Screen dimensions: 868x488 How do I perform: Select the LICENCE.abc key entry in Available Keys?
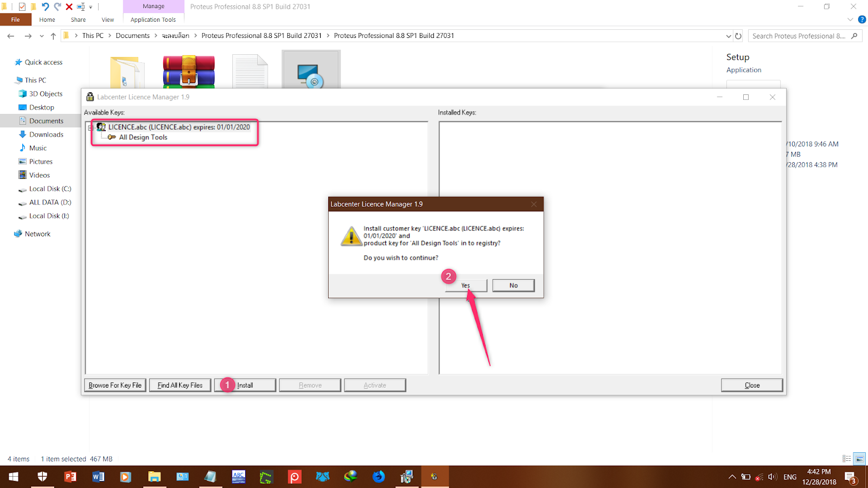pos(178,127)
